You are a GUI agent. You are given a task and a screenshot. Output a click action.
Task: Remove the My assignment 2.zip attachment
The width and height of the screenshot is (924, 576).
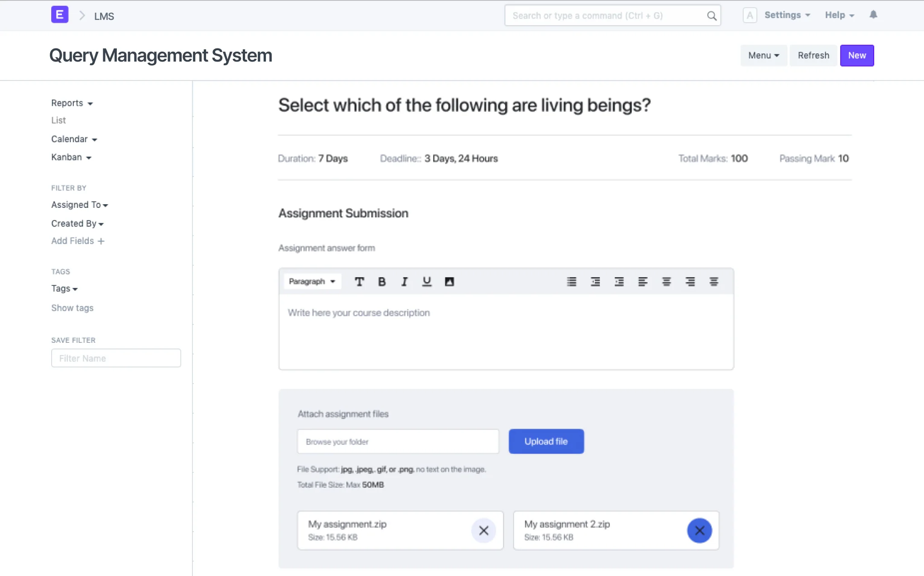coord(699,530)
